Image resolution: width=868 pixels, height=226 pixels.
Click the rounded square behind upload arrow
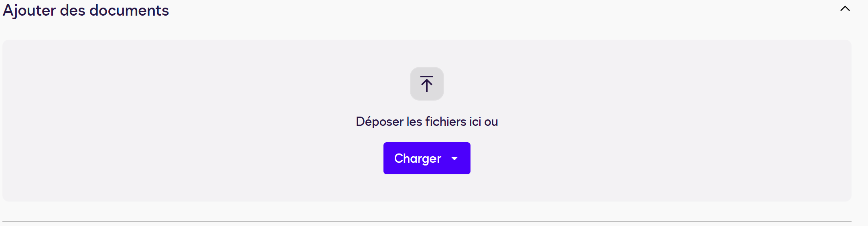tap(427, 84)
